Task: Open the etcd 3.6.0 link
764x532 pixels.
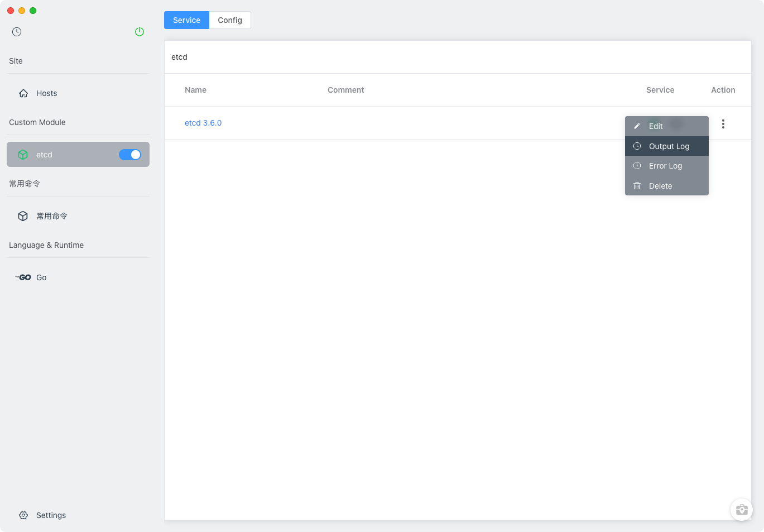Action: (203, 123)
